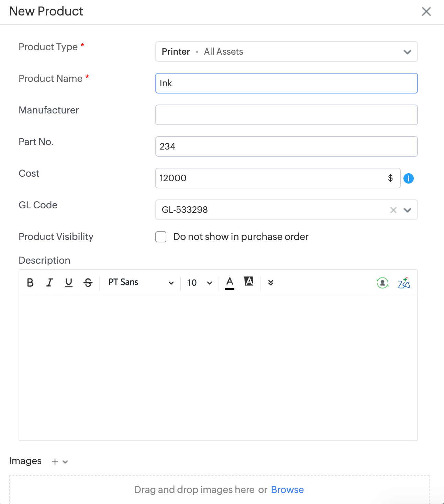Check 'Do not show in purchase order'
This screenshot has width=444, height=504.
pos(161,237)
